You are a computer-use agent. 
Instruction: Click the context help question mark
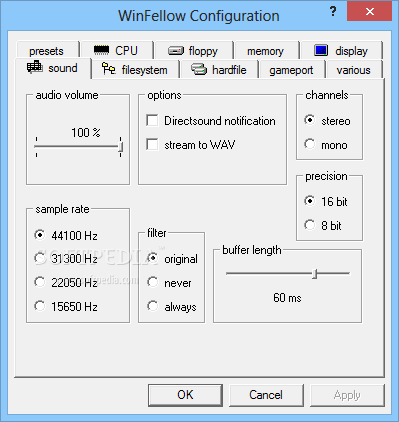(333, 12)
